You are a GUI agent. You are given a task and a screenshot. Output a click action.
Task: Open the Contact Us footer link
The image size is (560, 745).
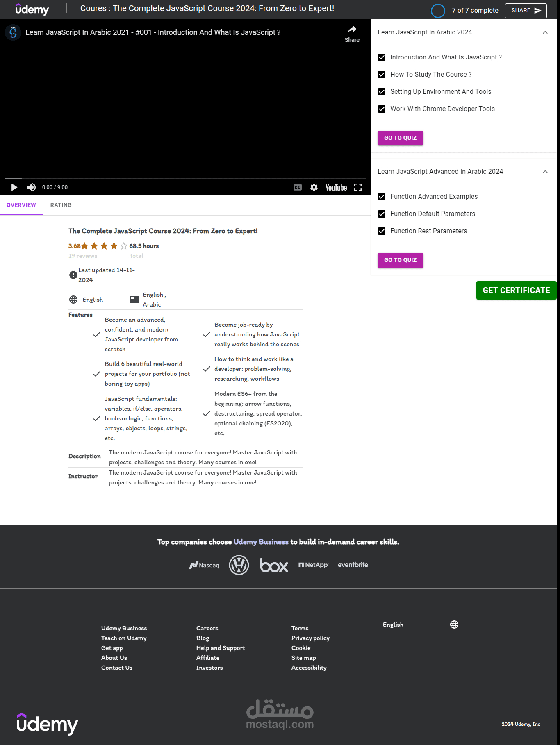[x=117, y=668]
